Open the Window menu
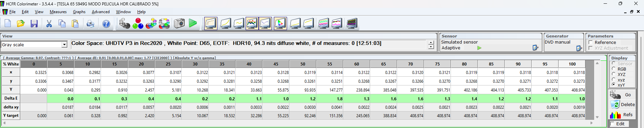Viewport: 644px width, 128px height. (x=123, y=12)
